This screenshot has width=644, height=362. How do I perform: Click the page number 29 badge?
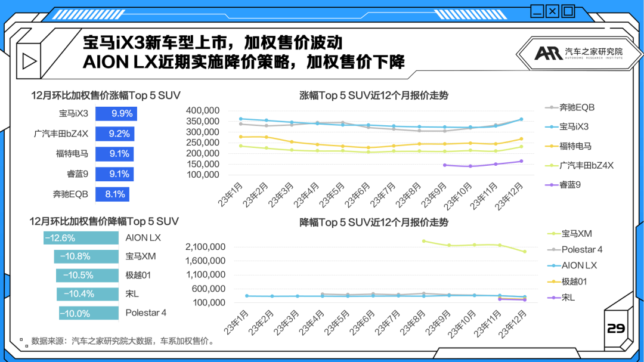pyautogui.click(x=615, y=329)
